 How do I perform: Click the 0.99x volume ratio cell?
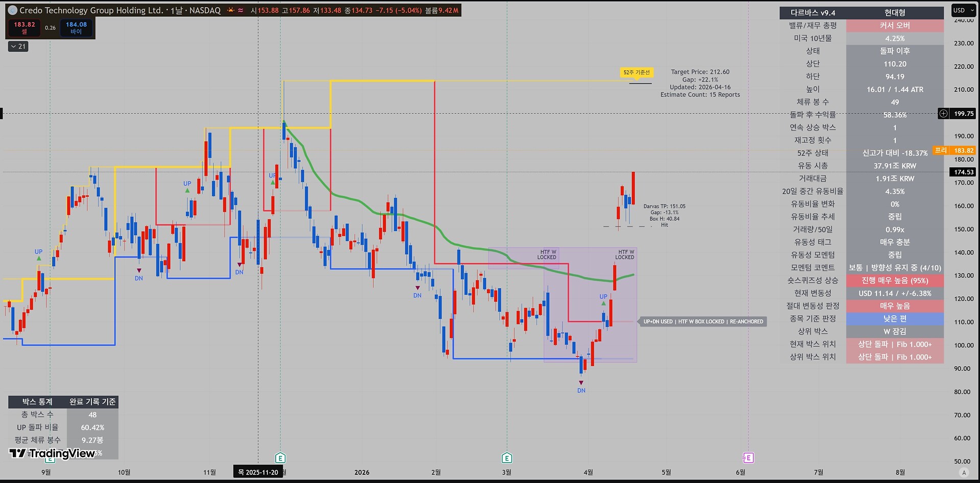click(x=895, y=230)
